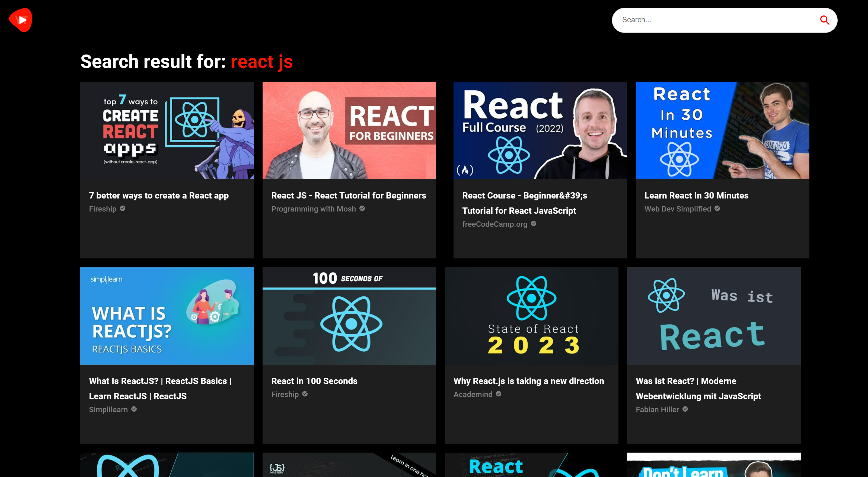The height and width of the screenshot is (477, 868).
Task: Open '7 better ways to create a React app' title
Action: 159,195
